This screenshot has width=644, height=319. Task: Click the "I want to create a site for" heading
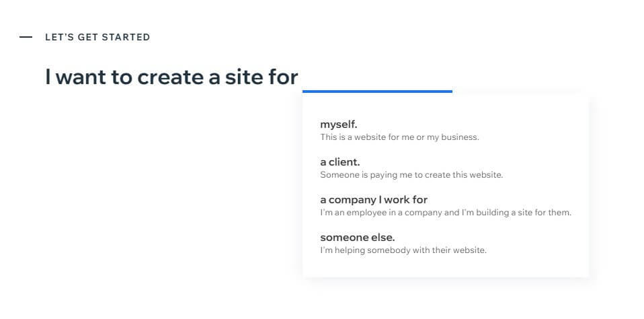[171, 77]
